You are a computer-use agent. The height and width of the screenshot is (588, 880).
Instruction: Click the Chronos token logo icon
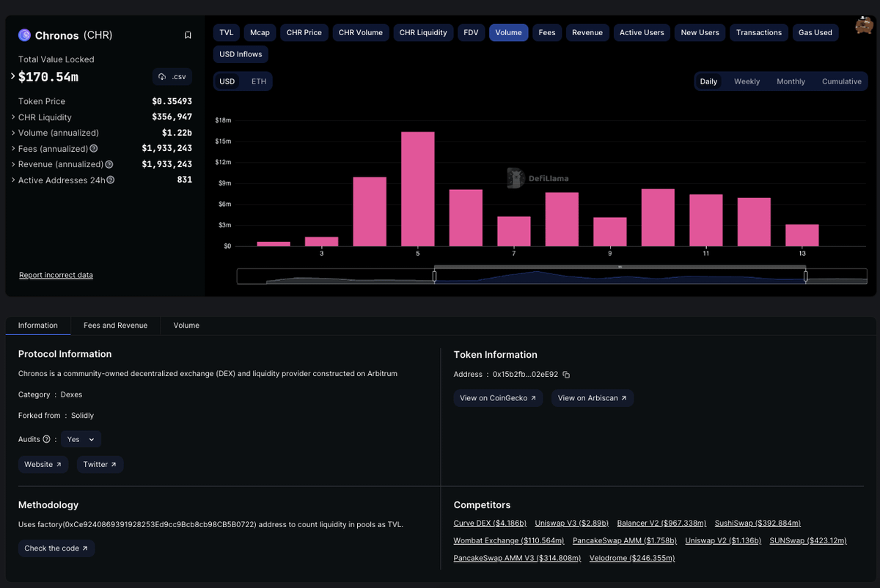tap(24, 35)
